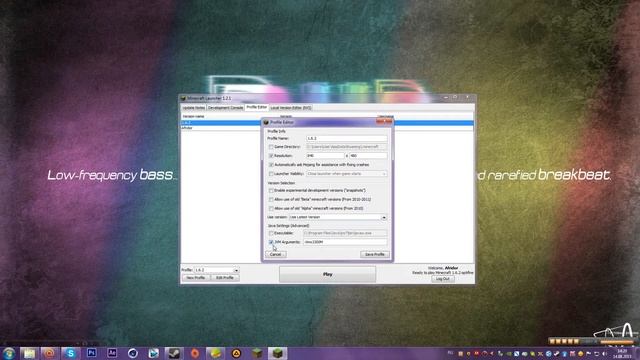
Task: Enable experimental development versions (snapshots)
Action: click(271, 191)
